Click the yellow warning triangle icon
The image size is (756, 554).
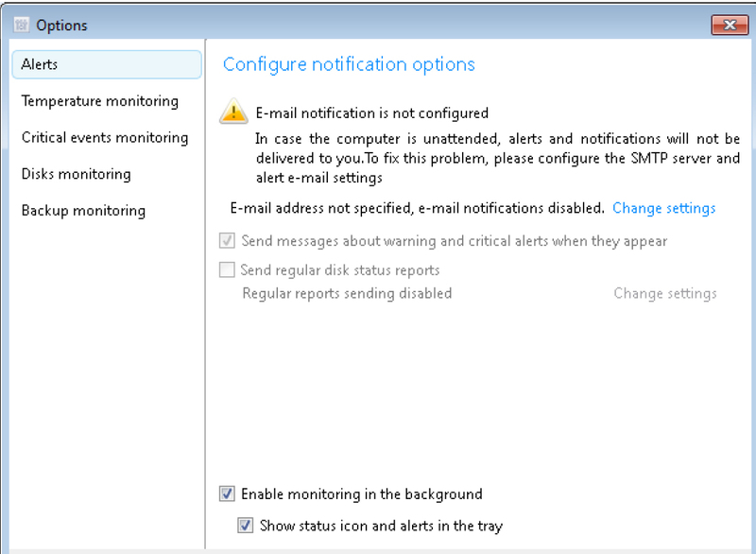click(233, 111)
